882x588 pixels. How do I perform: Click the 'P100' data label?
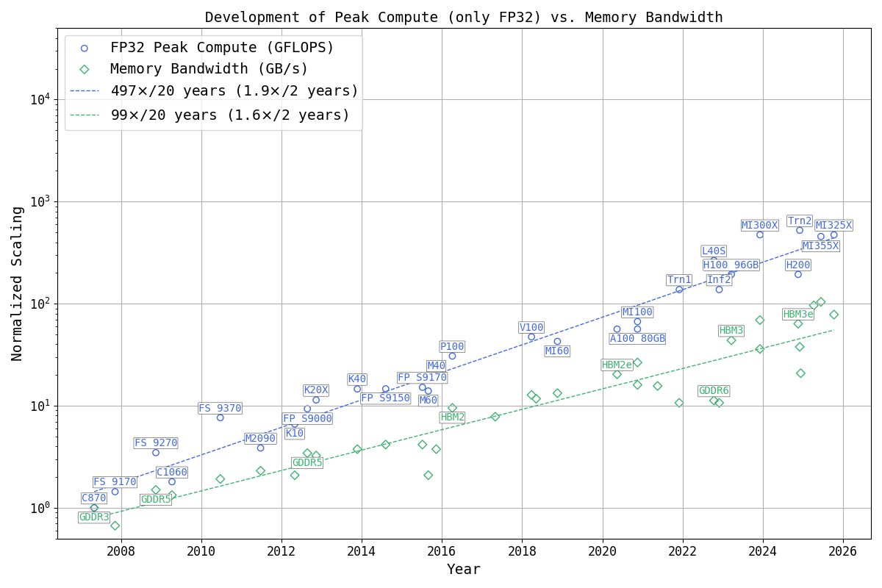tap(452, 346)
